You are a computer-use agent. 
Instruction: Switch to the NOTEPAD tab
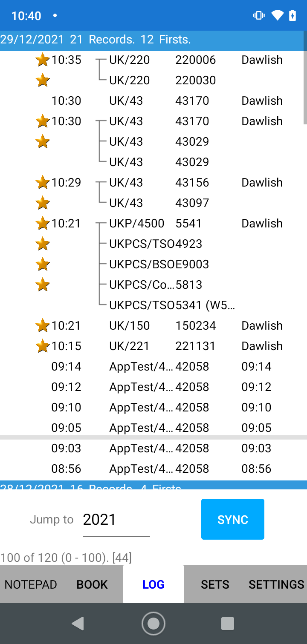31,584
